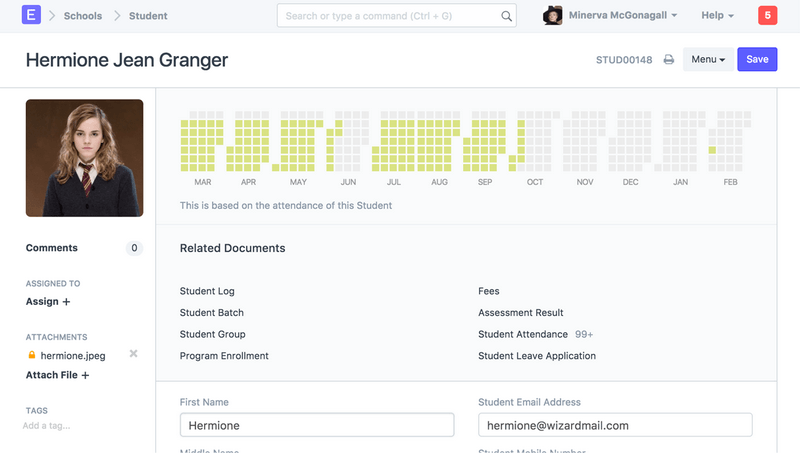This screenshot has height=453, width=800.
Task: Print the student document via printer icon
Action: point(669,60)
